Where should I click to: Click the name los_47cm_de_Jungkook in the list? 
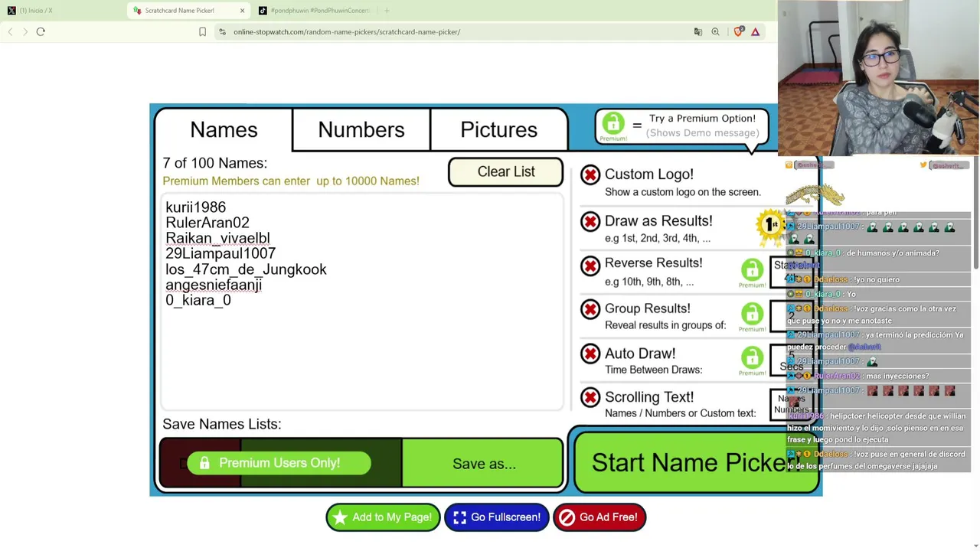point(246,269)
